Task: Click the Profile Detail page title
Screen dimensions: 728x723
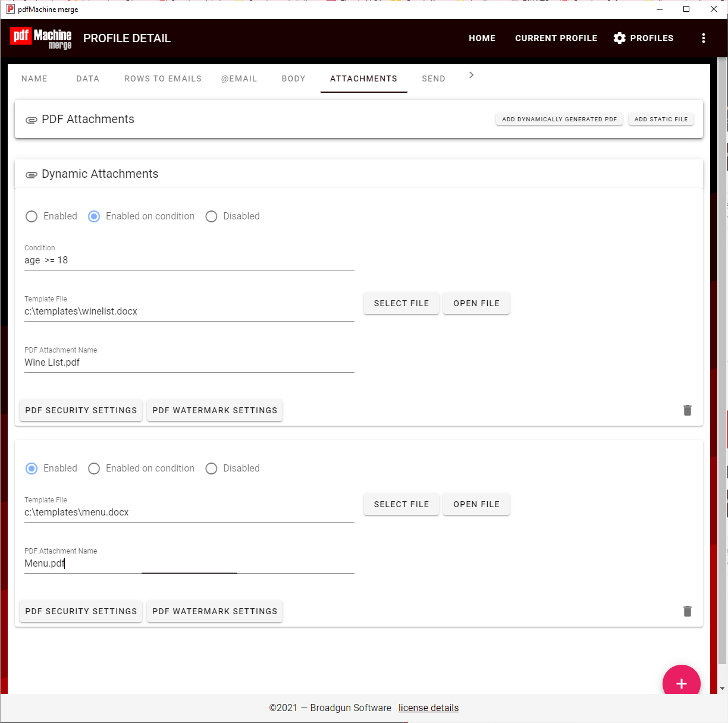Action: pos(127,38)
